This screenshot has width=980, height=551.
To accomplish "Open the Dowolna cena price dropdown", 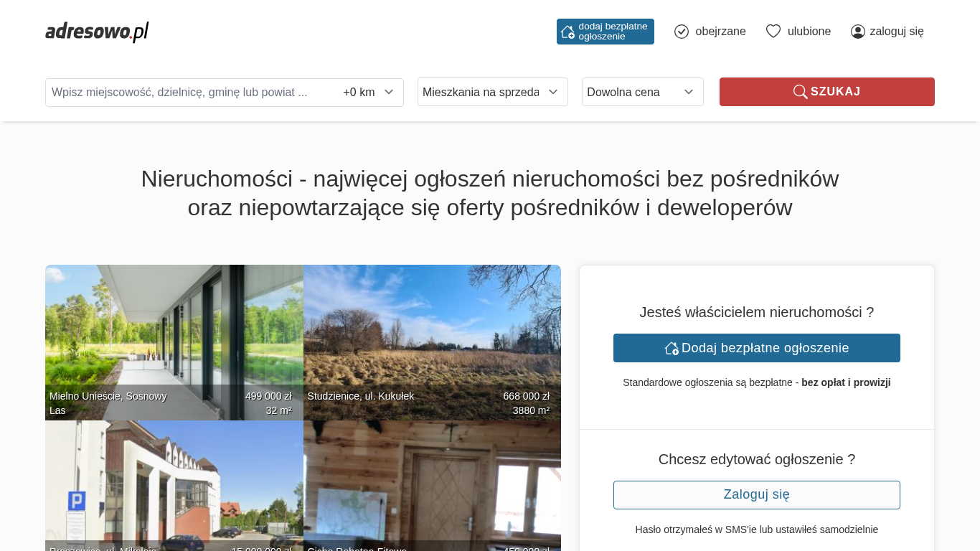I will (642, 92).
